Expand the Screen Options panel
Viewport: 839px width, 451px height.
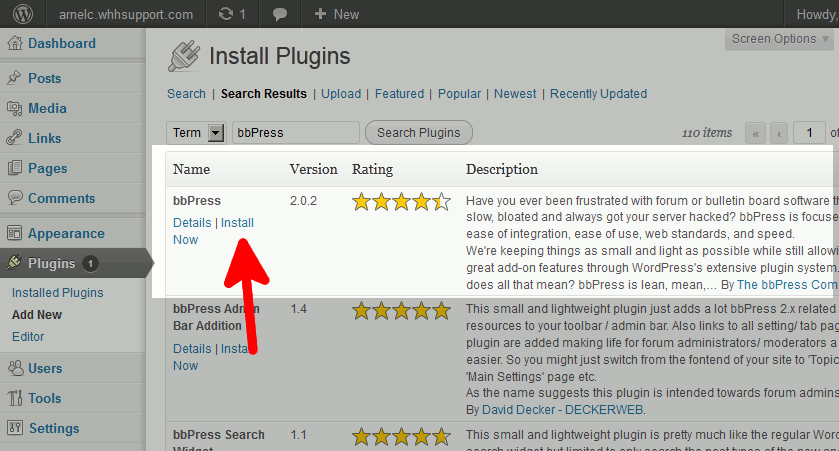[x=780, y=39]
